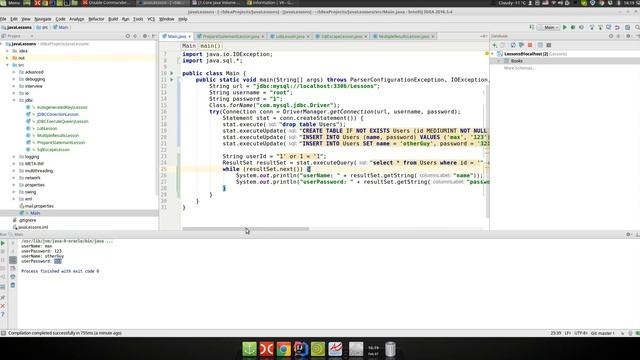Expand the advanced package node

point(14,72)
